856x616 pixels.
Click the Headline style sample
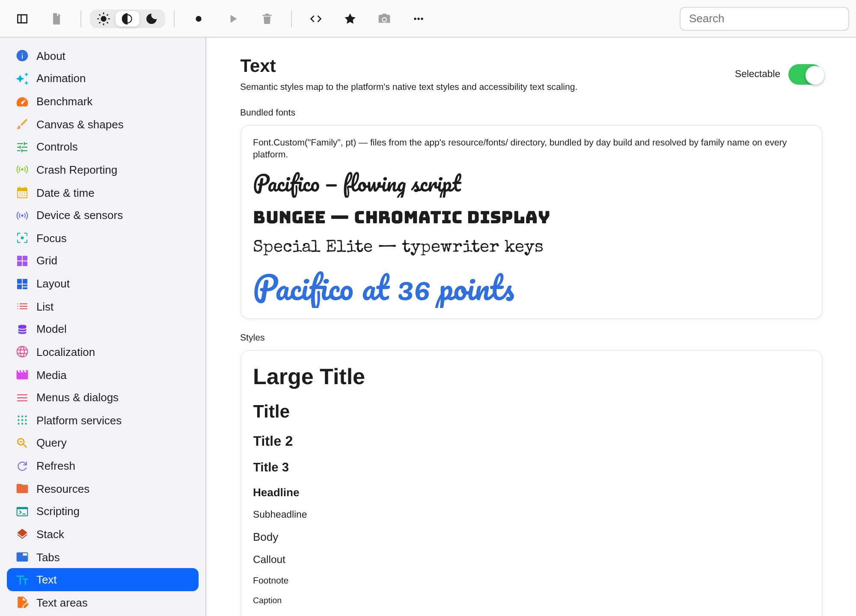coord(276,492)
